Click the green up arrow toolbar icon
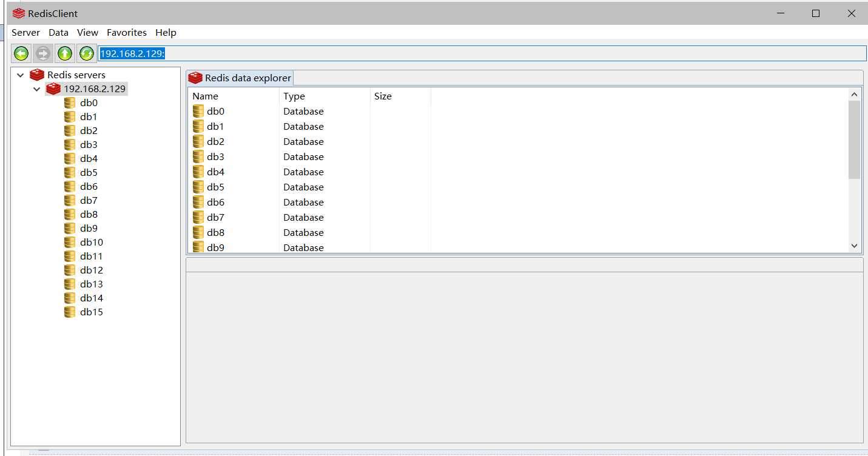This screenshot has width=868, height=456. tap(65, 53)
